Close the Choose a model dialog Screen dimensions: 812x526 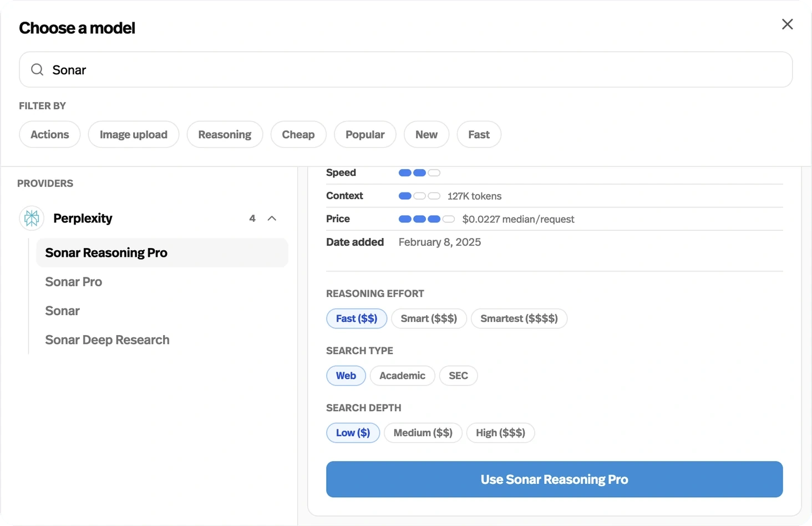point(787,24)
